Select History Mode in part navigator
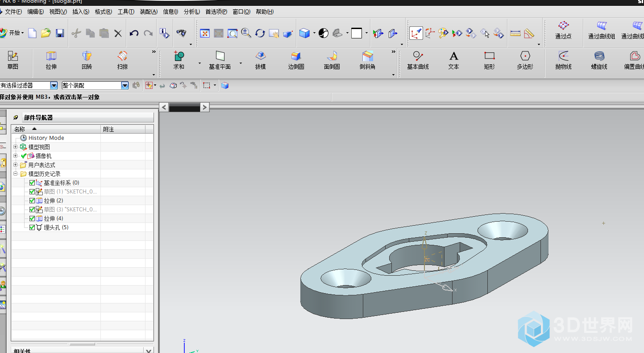Screen dimensions: 644x353 click(46, 138)
